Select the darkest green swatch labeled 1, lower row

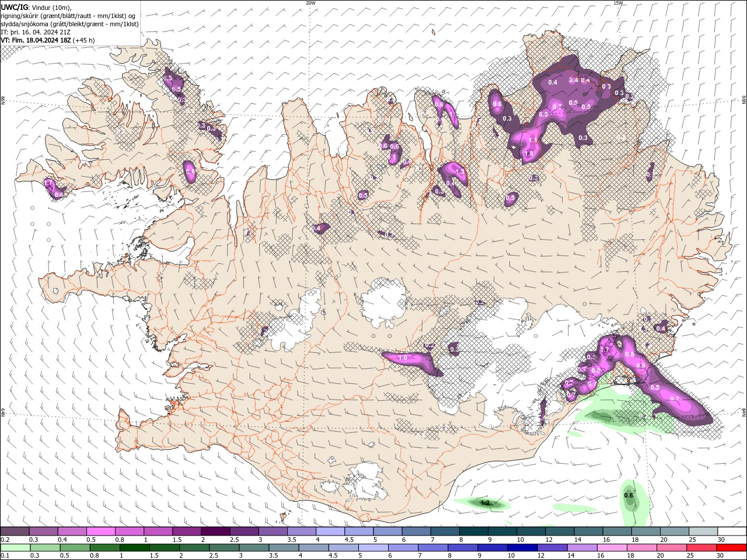[134, 548]
